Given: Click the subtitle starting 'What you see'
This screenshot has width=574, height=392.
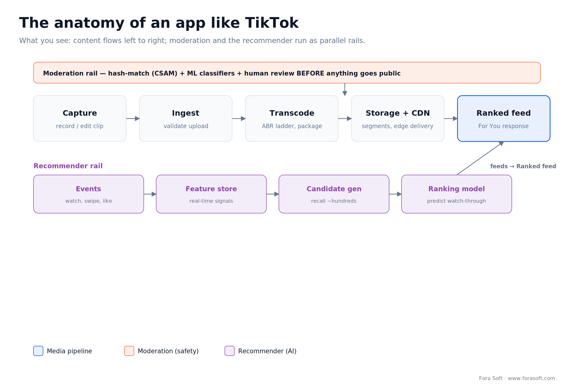Looking at the screenshot, I should pos(192,40).
